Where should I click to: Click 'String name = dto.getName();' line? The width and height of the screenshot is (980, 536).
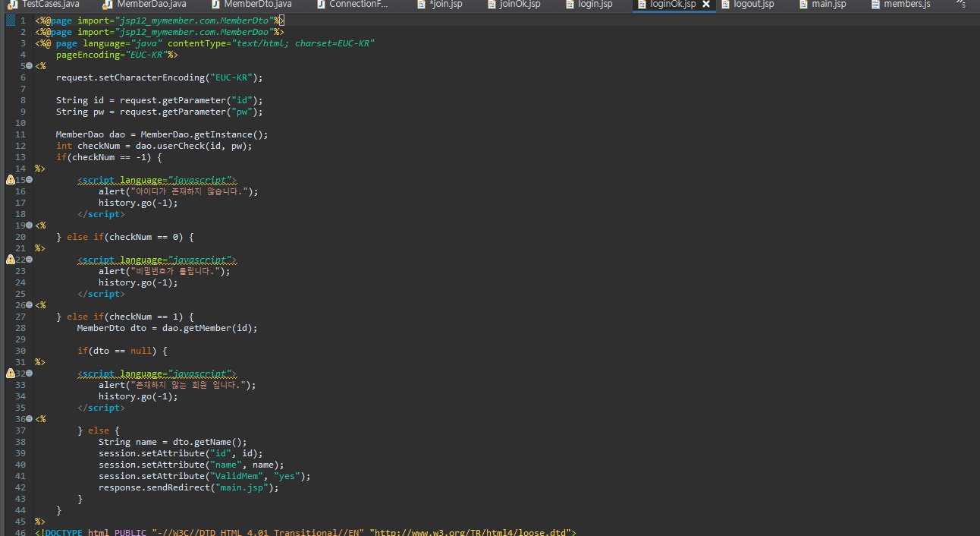click(x=173, y=442)
